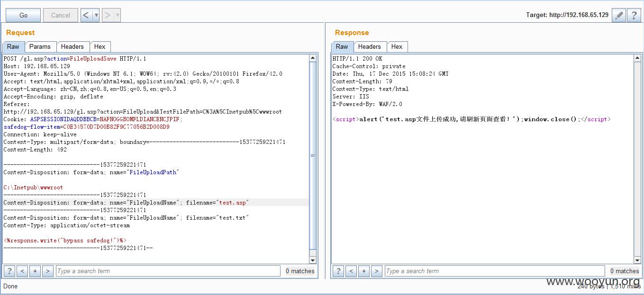Open request search help icon
Screen dimensions: 644x295
9,271
